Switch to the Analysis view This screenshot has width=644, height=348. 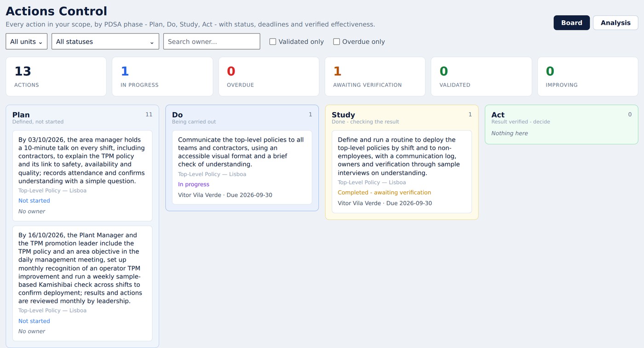(615, 23)
